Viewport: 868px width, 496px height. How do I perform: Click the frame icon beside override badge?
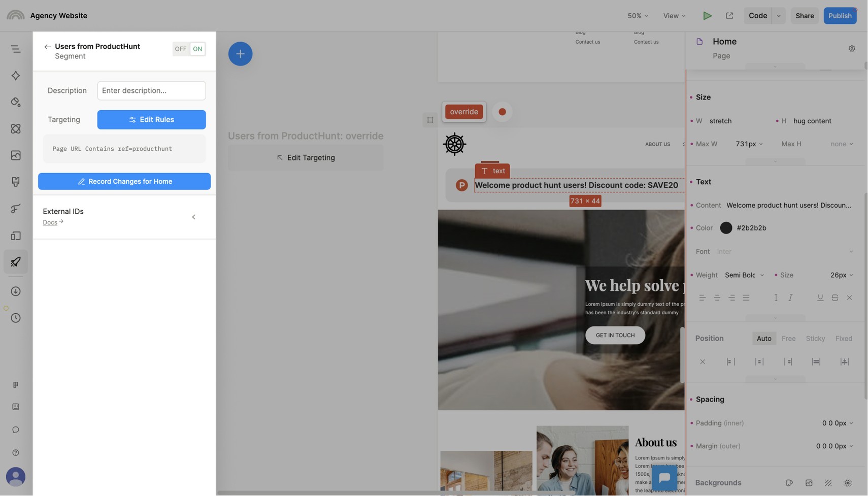coord(430,120)
